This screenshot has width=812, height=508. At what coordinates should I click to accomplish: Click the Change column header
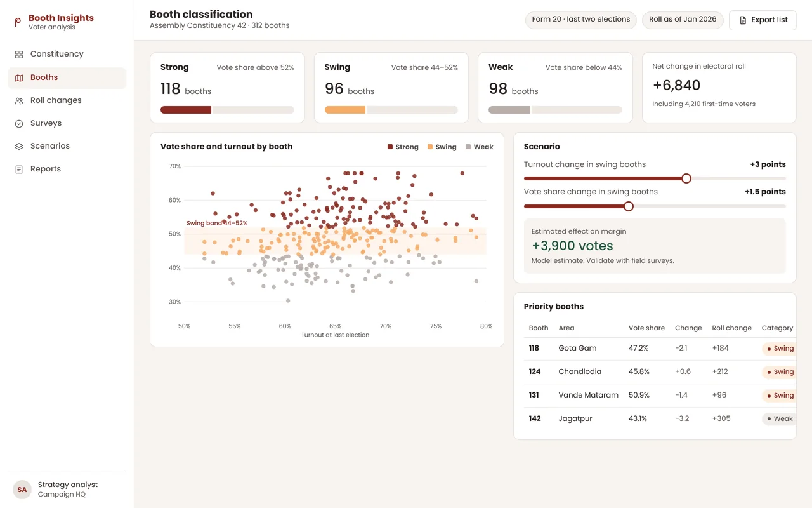click(688, 328)
